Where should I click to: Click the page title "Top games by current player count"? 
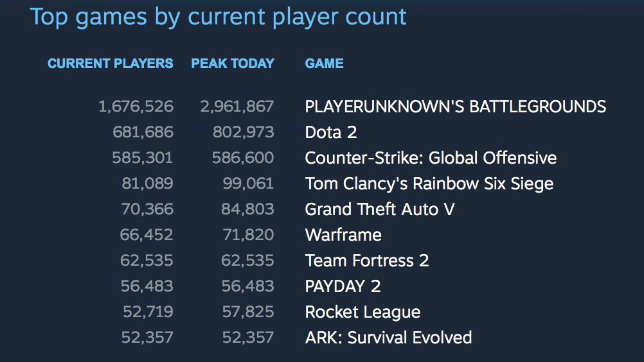219,17
